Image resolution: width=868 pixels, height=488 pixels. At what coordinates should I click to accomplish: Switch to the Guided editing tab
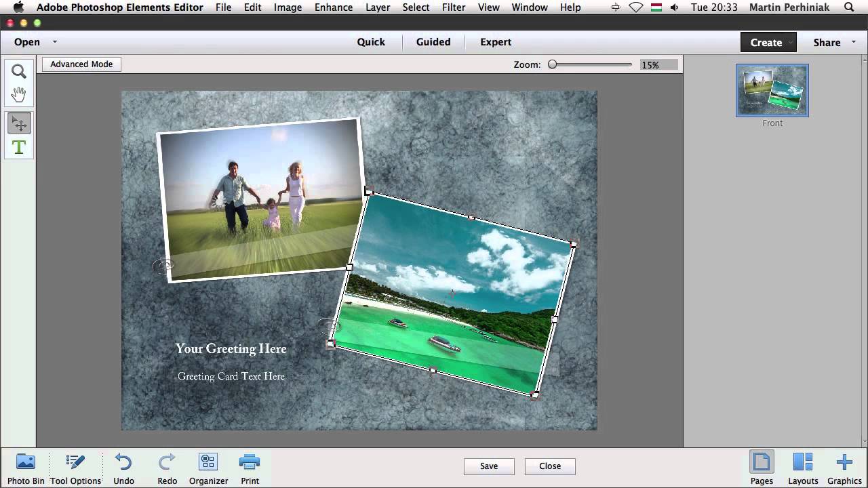coord(433,42)
